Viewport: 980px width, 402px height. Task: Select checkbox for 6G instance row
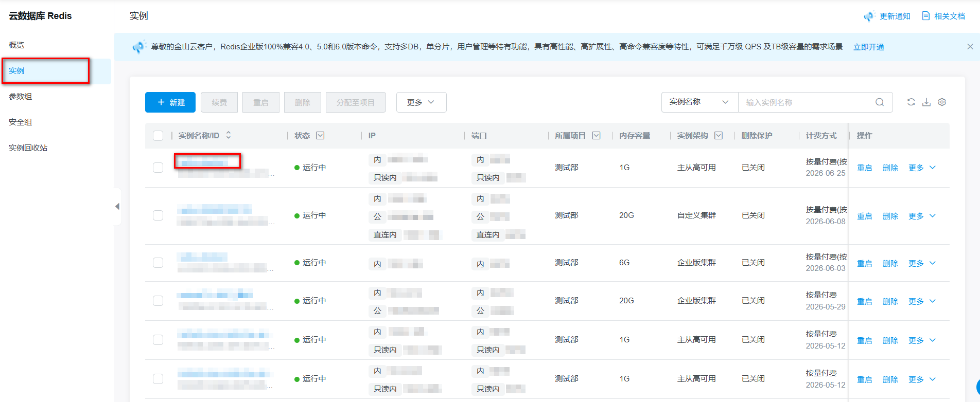(x=158, y=263)
